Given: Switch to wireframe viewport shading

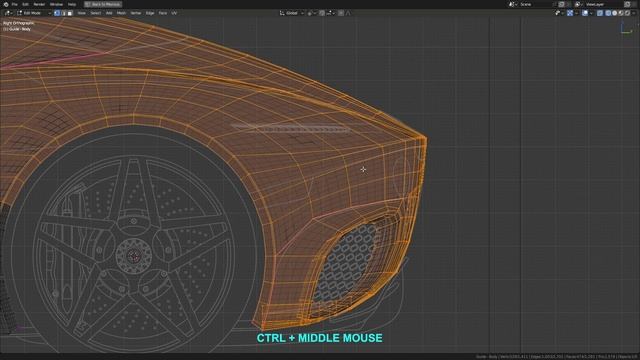Looking at the screenshot, I should (x=608, y=13).
